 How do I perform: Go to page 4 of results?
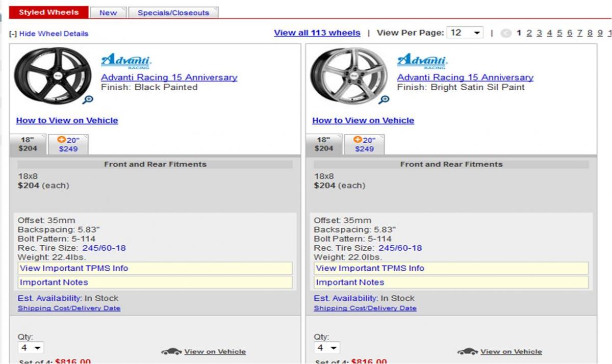(549, 33)
